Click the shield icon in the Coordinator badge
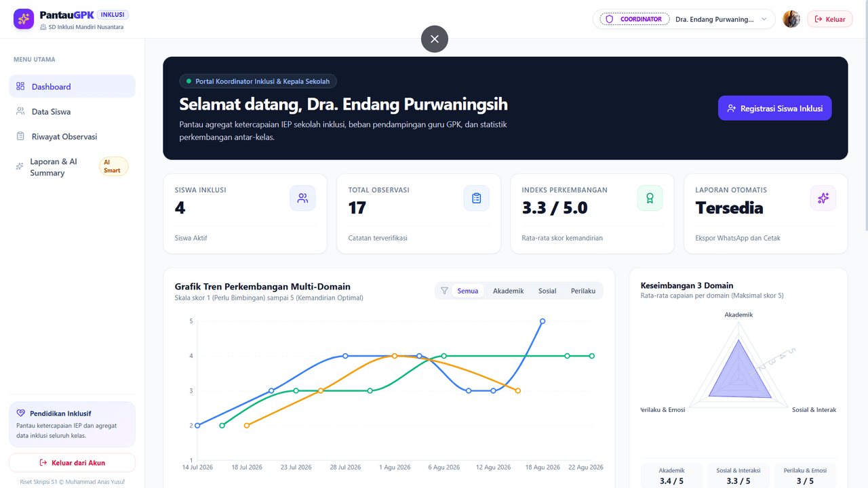Image resolution: width=868 pixels, height=488 pixels. point(610,19)
